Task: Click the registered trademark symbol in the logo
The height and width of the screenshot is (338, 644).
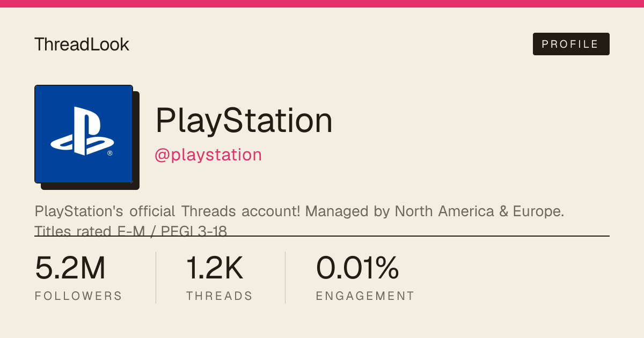Action: 110,153
